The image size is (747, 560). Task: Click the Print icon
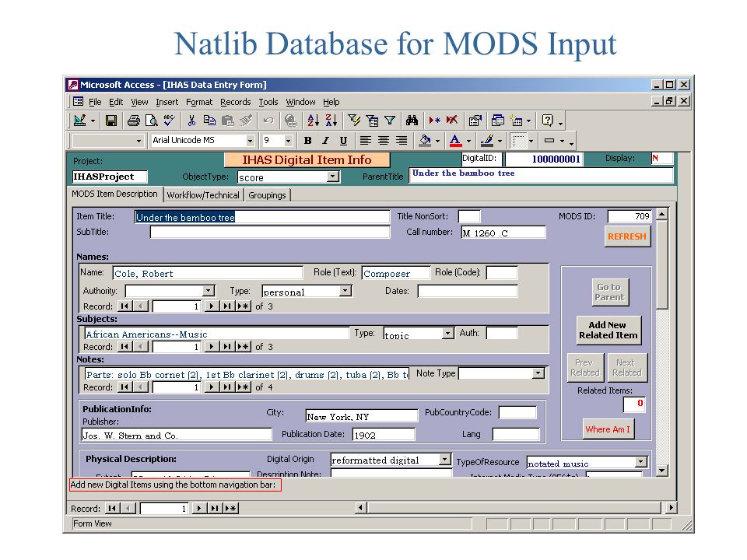(x=134, y=121)
